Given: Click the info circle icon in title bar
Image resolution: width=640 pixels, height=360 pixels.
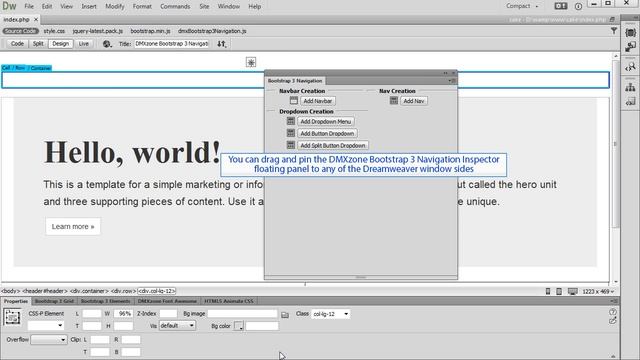Looking at the screenshot, I should point(578,6).
